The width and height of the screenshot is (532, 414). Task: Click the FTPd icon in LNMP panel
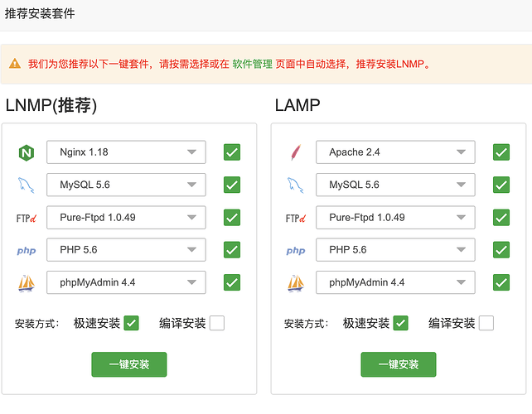[27, 218]
